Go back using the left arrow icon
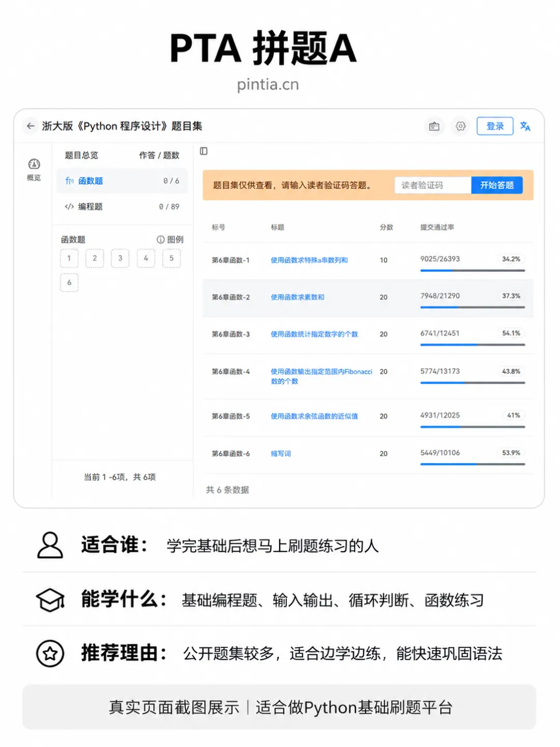The height and width of the screenshot is (747, 560). click(31, 126)
